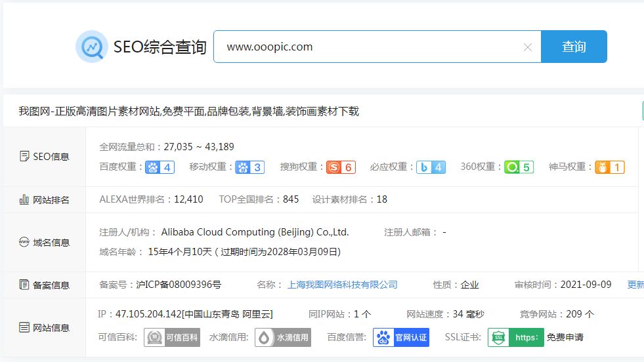The width and height of the screenshot is (644, 362).
Task: Click the 百度信誉 官网认证 badge
Action: 401,337
